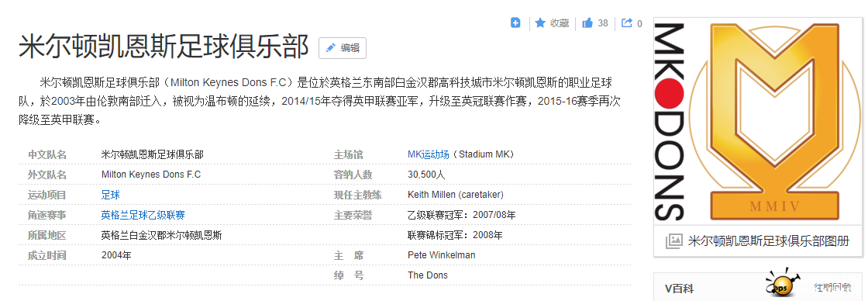Click the share count 0
The width and height of the screenshot is (868, 301).
(639, 23)
